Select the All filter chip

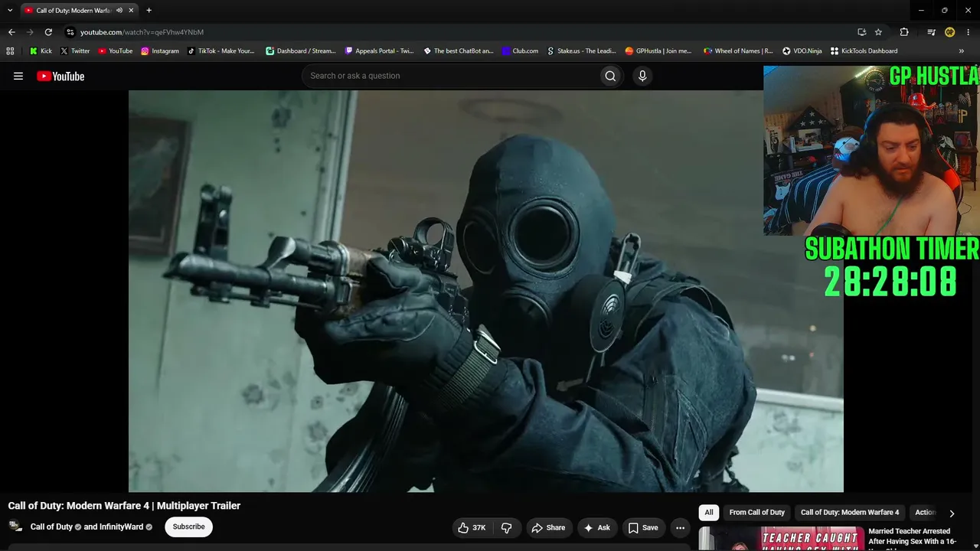tap(709, 512)
